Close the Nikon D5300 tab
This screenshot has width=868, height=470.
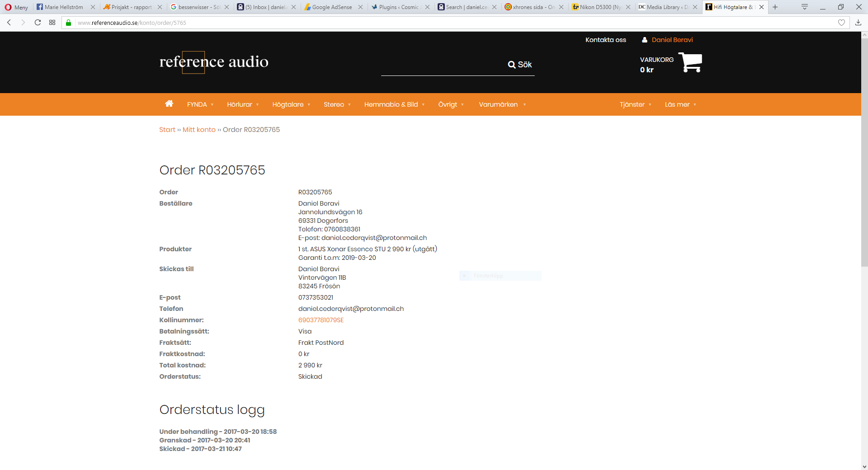click(628, 7)
